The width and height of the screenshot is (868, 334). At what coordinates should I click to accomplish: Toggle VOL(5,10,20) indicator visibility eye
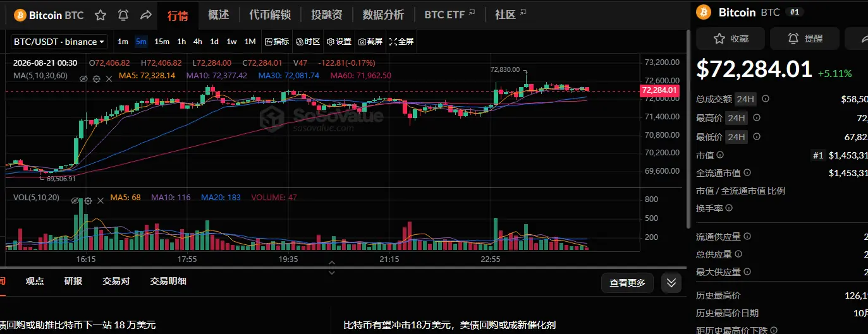pos(75,200)
